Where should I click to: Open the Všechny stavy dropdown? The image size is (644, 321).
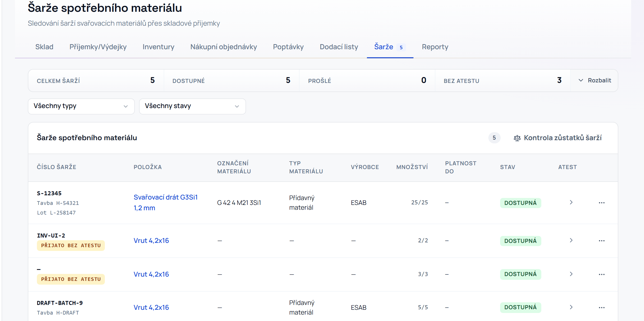click(193, 106)
